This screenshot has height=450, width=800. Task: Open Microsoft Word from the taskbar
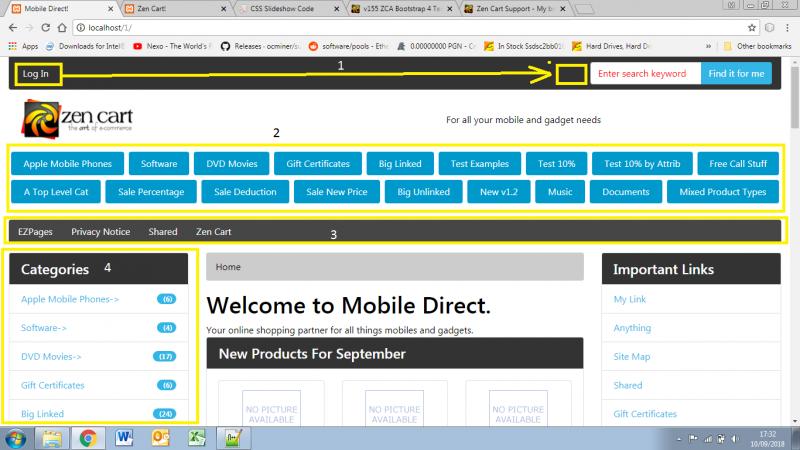point(124,438)
